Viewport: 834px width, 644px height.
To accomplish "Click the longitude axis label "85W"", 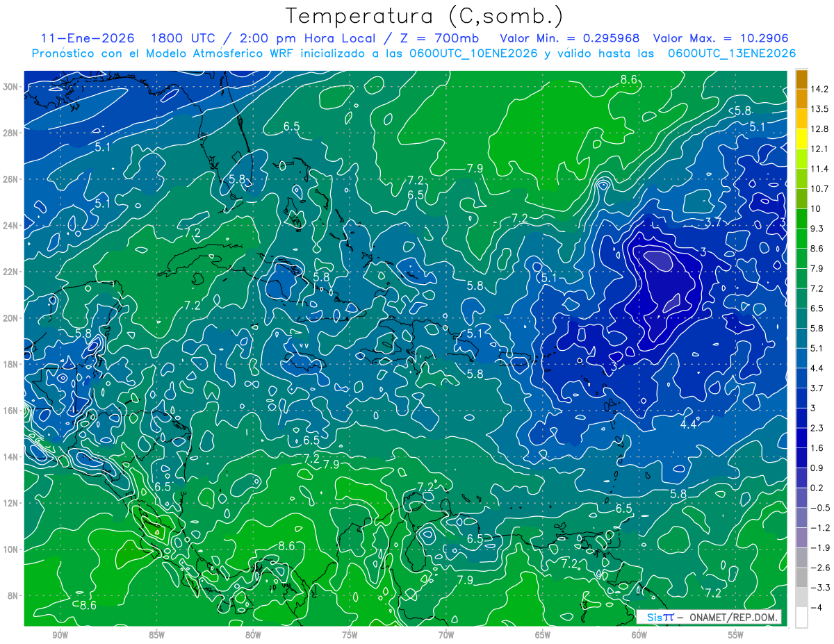I will pos(157,636).
